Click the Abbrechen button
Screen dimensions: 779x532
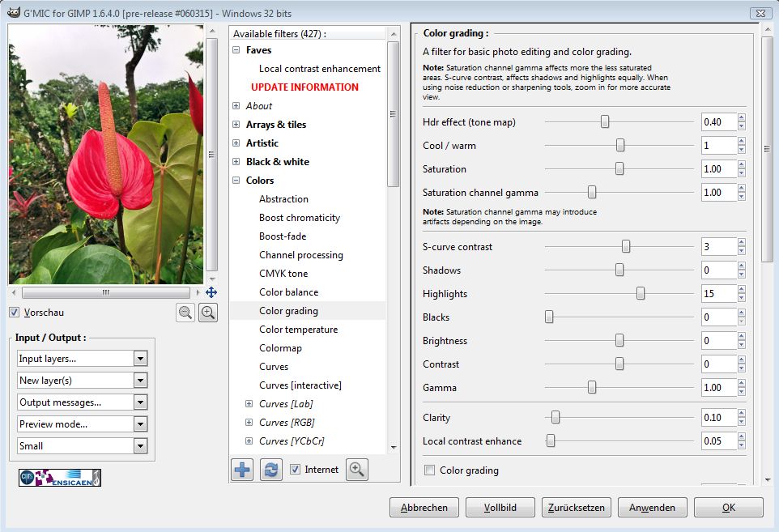(424, 507)
